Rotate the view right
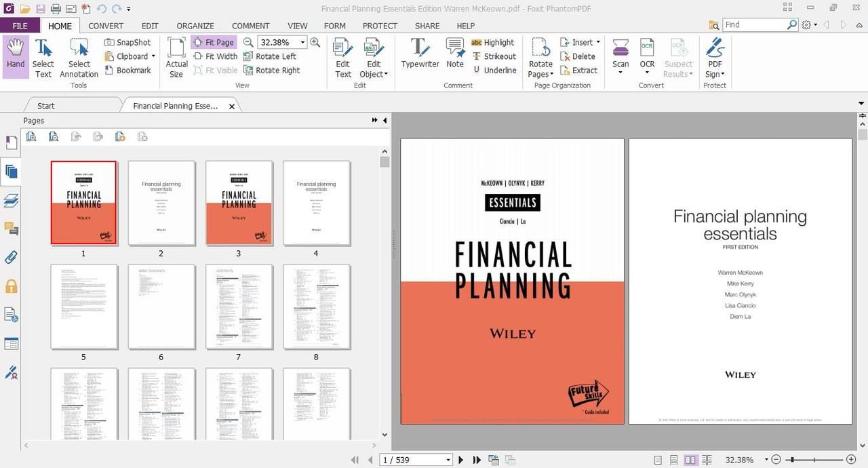This screenshot has height=468, width=868. coord(271,70)
